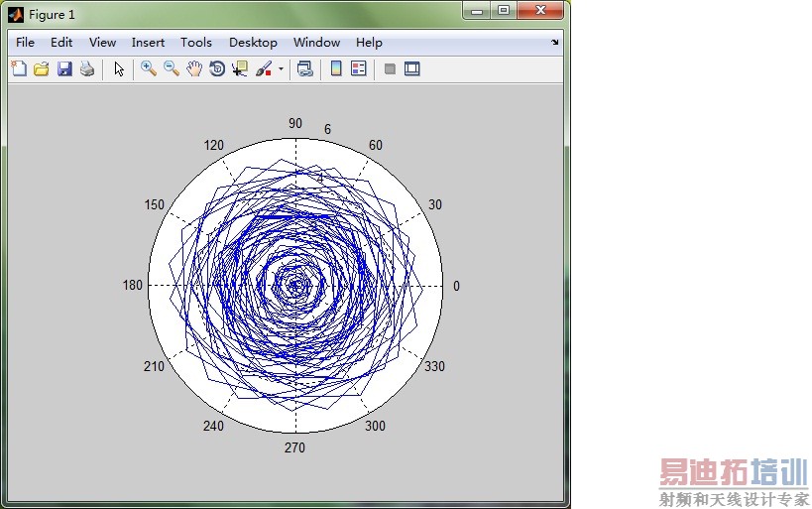Open the Tools menu
The height and width of the screenshot is (509, 812).
point(196,43)
